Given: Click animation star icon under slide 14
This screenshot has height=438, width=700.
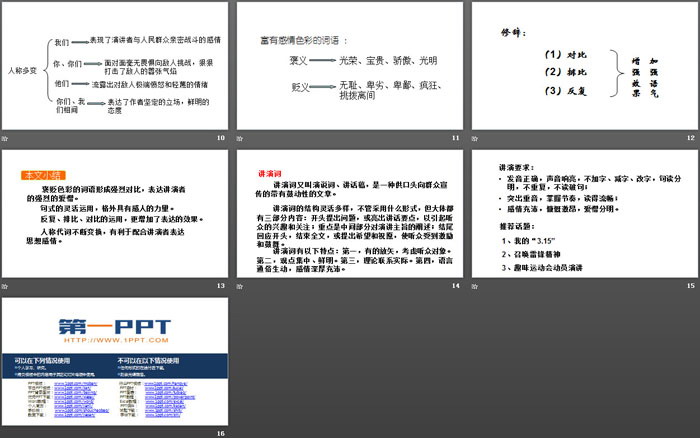Looking at the screenshot, I should pos(240,286).
